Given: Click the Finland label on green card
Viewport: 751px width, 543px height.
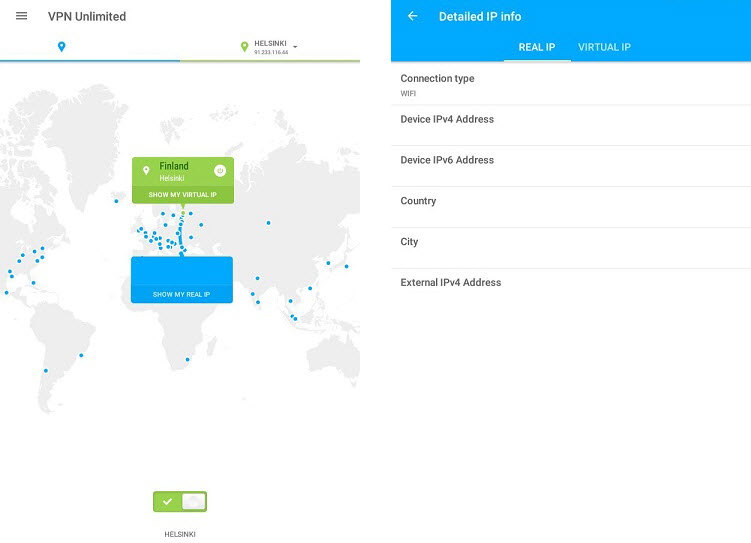Looking at the screenshot, I should coord(174,166).
